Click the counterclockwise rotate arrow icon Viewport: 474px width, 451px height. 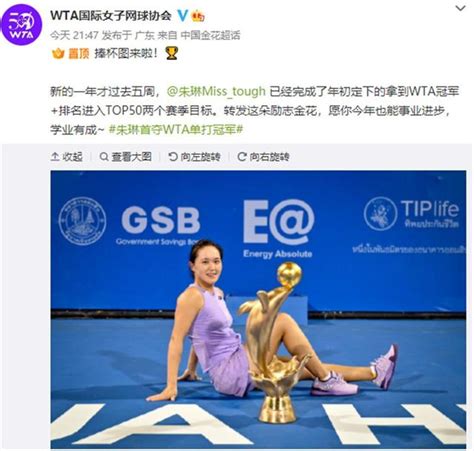(x=173, y=157)
